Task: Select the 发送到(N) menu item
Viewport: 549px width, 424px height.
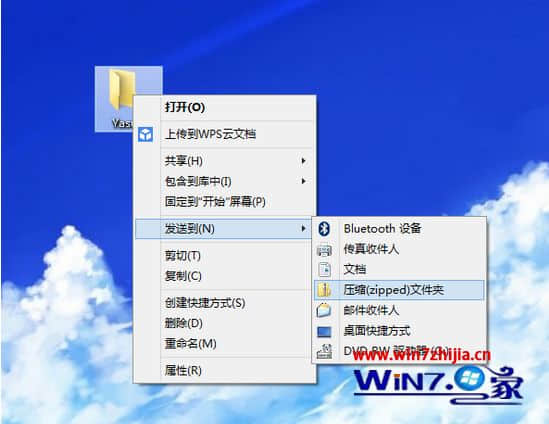Action: [223, 229]
